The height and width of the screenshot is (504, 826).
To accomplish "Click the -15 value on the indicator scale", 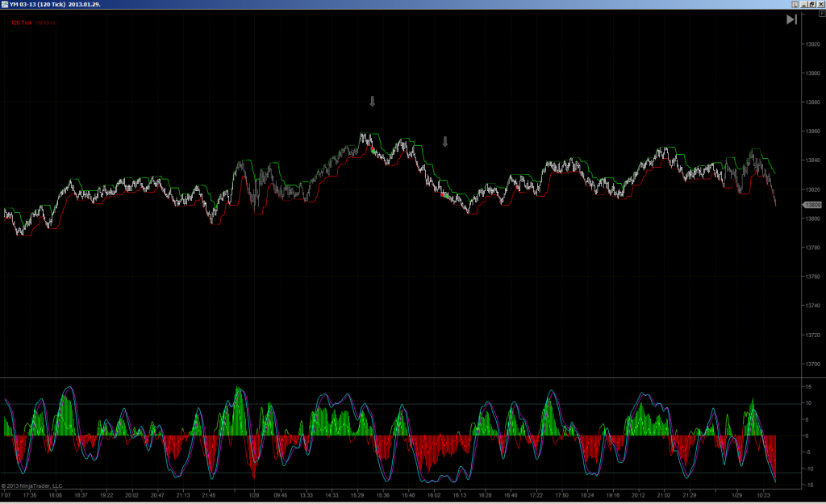I will [808, 485].
